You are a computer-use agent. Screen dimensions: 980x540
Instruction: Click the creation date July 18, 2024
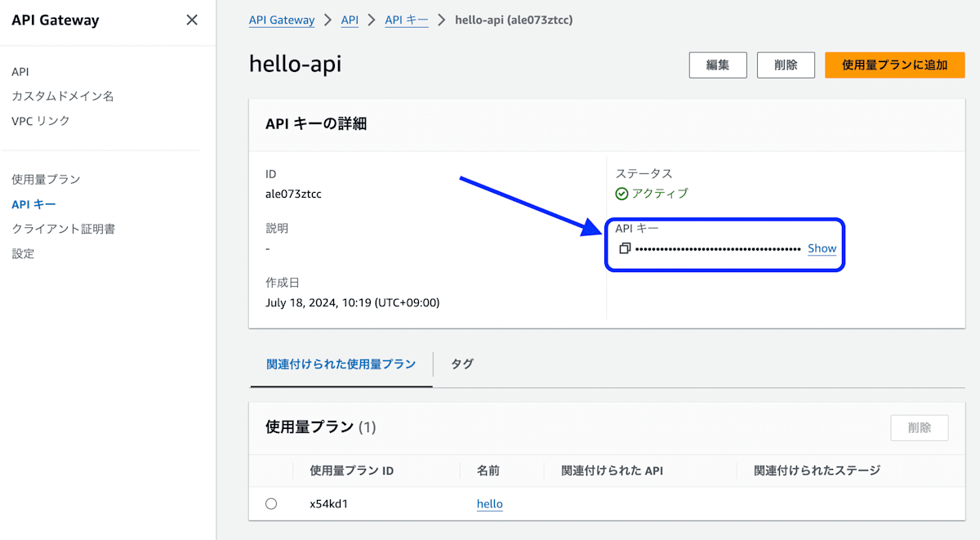tap(353, 302)
